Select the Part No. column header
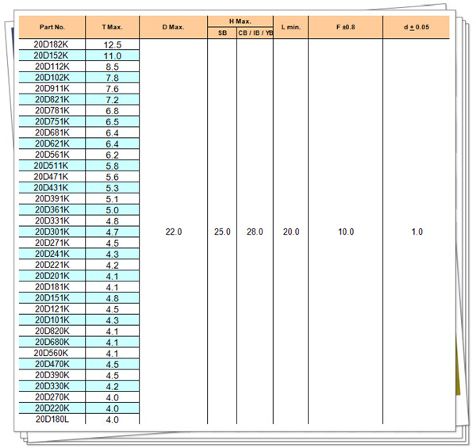 click(x=52, y=27)
